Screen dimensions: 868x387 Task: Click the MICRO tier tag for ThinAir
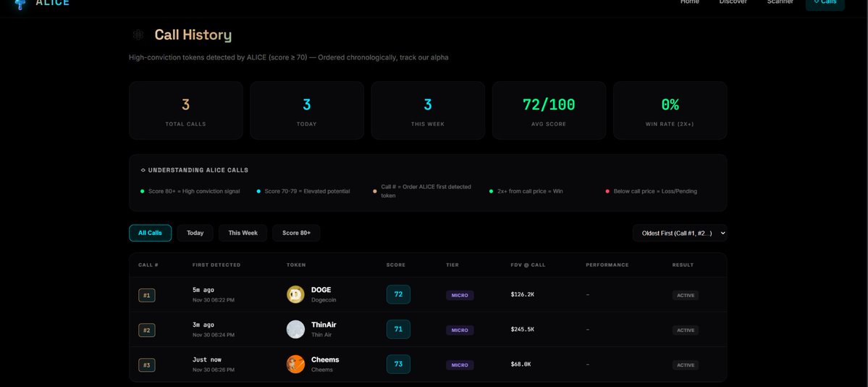460,330
